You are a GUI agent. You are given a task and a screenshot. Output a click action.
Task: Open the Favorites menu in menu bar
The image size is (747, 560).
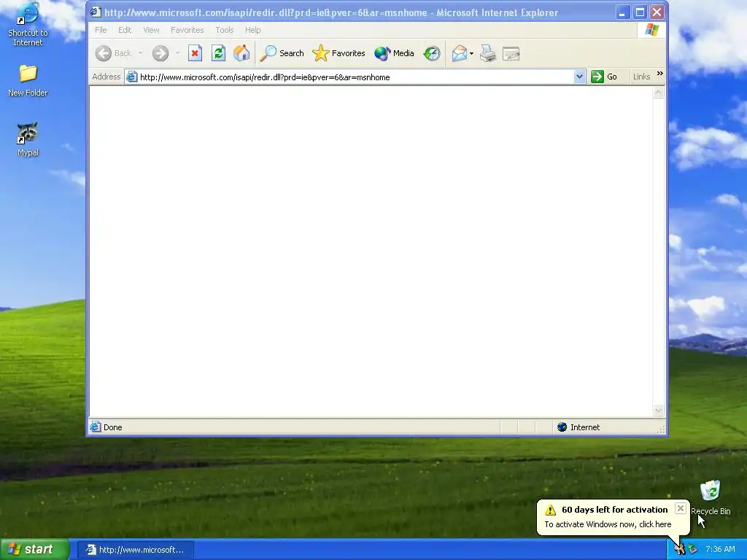click(x=187, y=30)
